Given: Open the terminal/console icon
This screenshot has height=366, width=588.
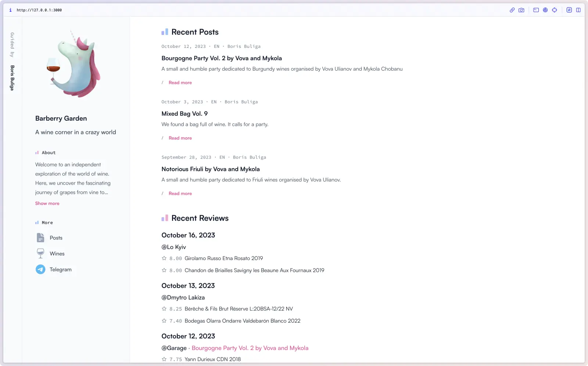Looking at the screenshot, I should tap(536, 10).
